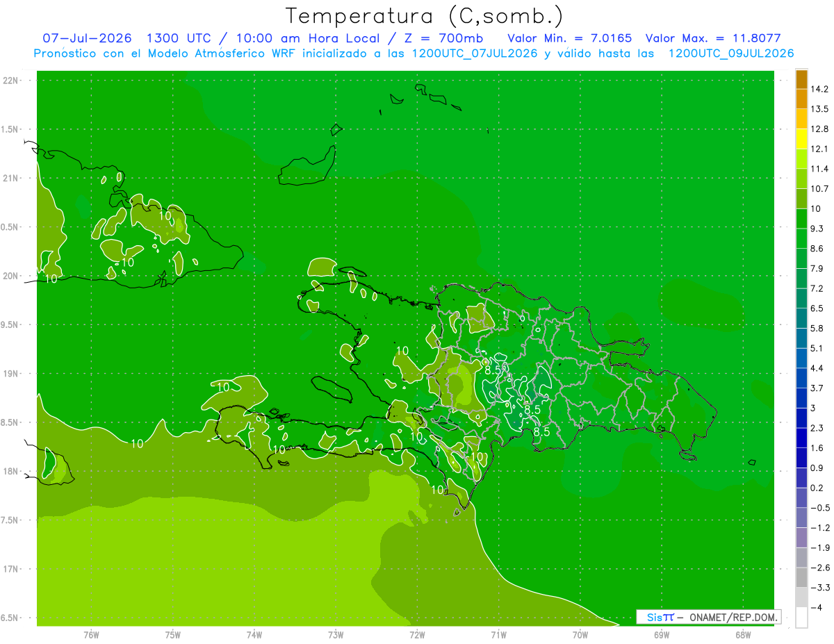Click the '-0.5' color scale value

pos(820,508)
